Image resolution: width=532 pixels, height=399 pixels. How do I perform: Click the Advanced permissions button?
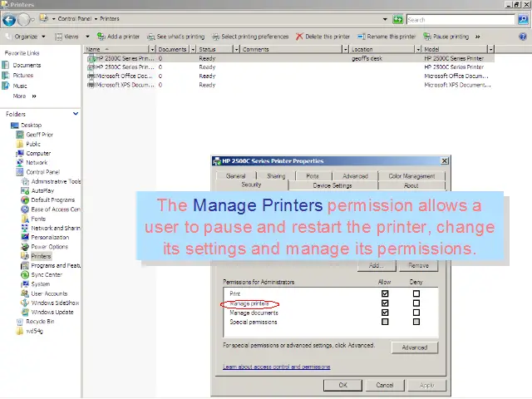point(415,347)
